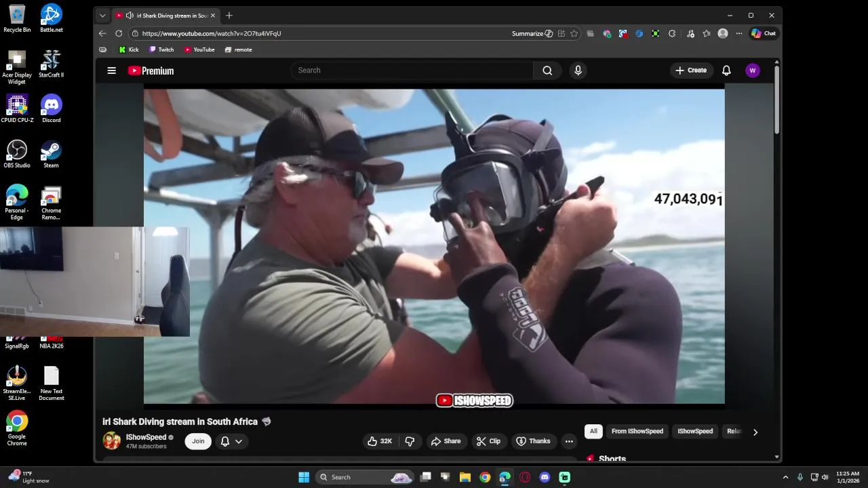Toggle the channel notification bell under the video
The width and height of the screenshot is (868, 488).
click(225, 441)
